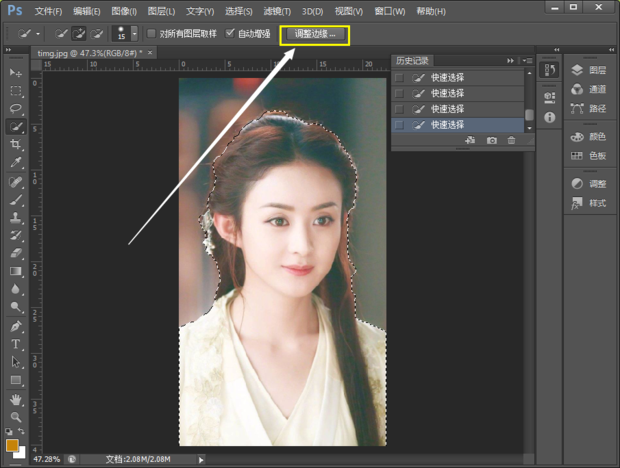Image resolution: width=620 pixels, height=468 pixels.
Task: Create new snapshot with camera icon
Action: pos(491,140)
